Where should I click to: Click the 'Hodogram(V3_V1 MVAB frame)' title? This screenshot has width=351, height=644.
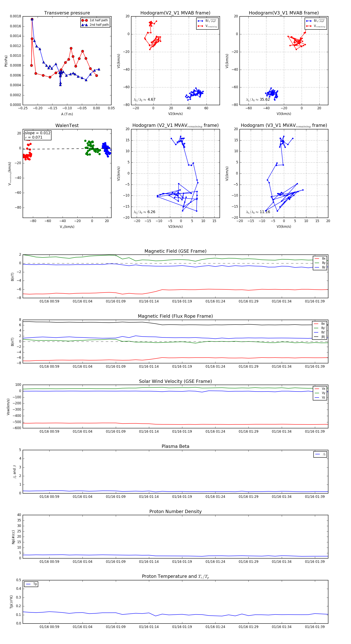284,13
